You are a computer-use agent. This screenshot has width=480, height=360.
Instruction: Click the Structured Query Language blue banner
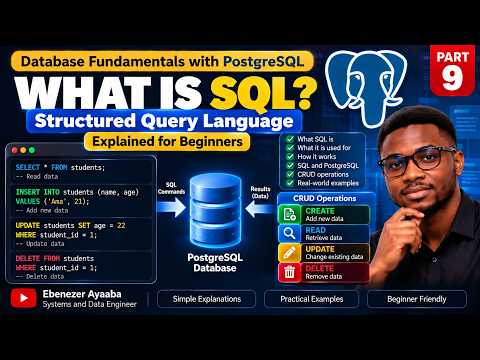[164, 121]
